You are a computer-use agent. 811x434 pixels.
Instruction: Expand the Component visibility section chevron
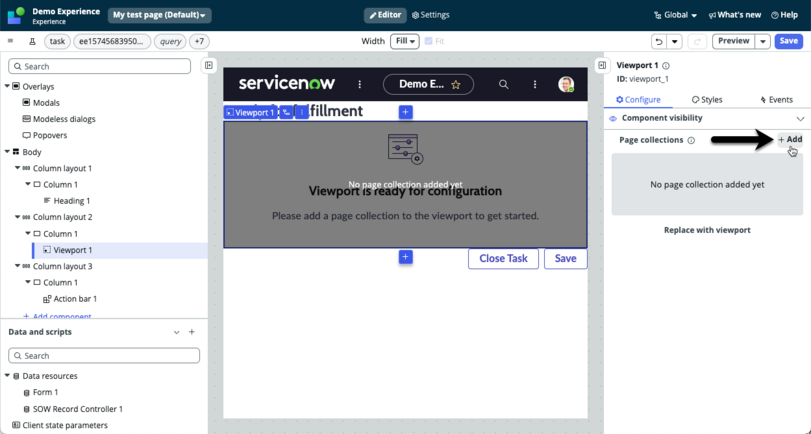(800, 119)
